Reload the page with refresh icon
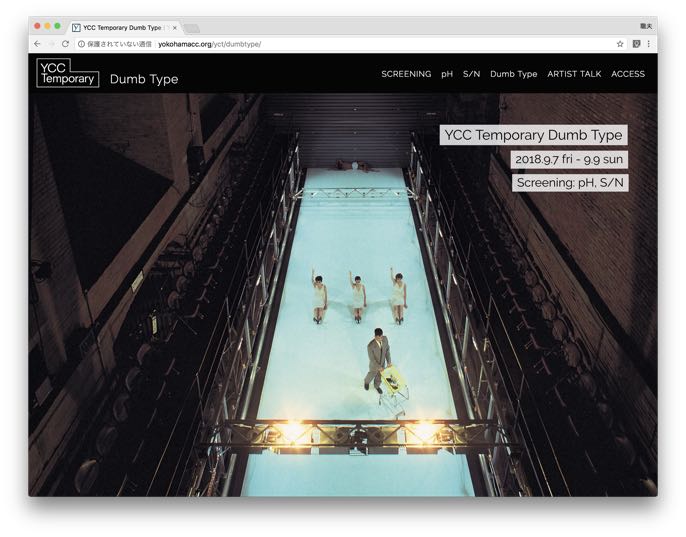The width and height of the screenshot is (686, 537). [65, 44]
